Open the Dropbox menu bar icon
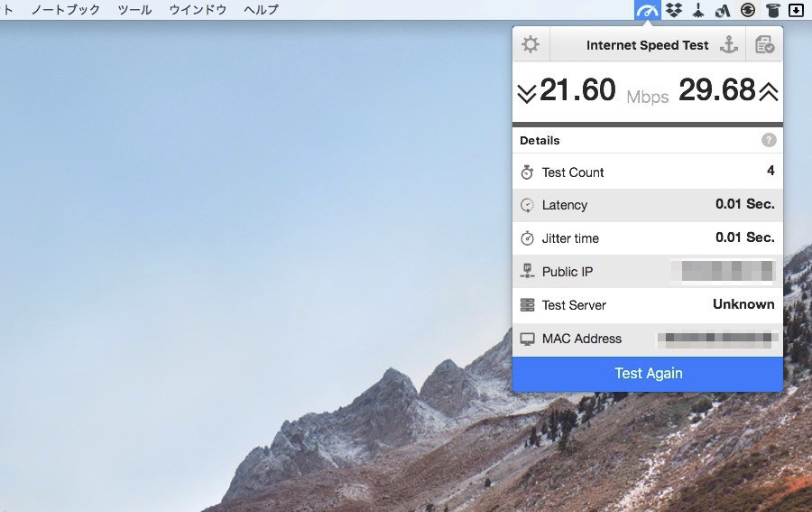 tap(673, 10)
